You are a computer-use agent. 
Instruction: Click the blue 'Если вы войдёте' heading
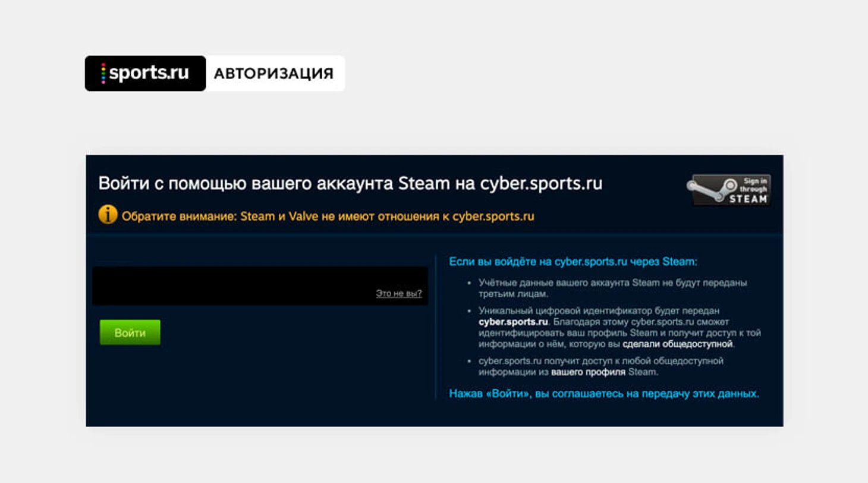[x=573, y=261]
